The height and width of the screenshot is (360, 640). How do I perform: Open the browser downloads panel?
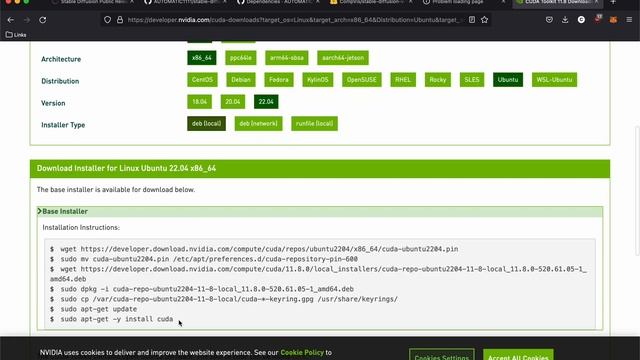pos(565,20)
